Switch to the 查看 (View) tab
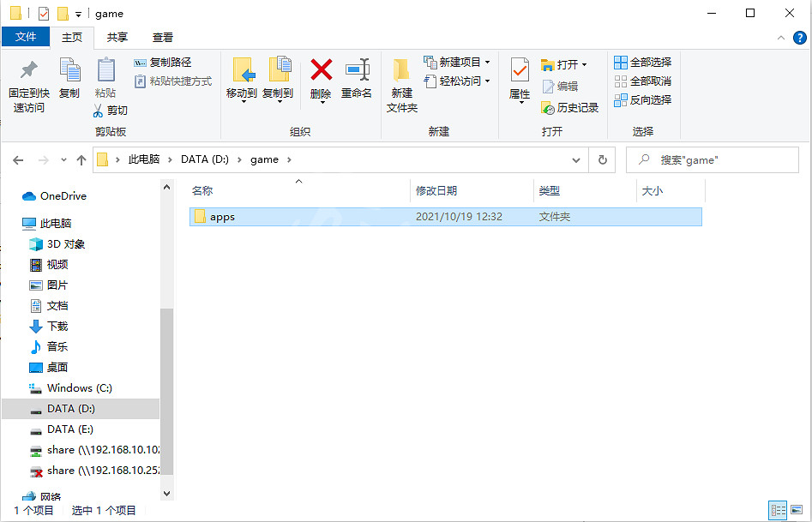The width and height of the screenshot is (812, 522). (162, 37)
